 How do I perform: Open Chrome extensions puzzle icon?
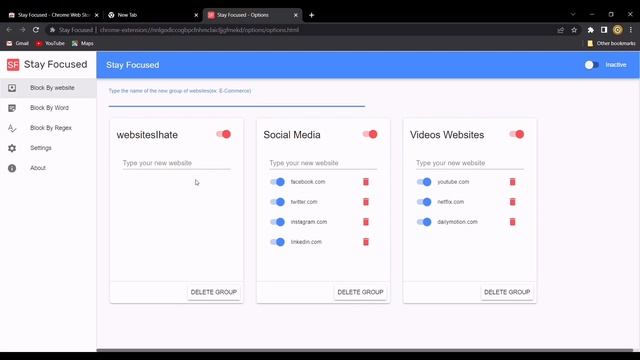(x=590, y=30)
